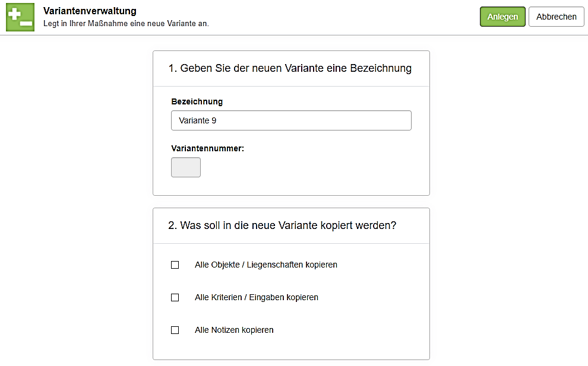Click the grey Variantennummer box
The width and height of the screenshot is (588, 366).
pyautogui.click(x=186, y=167)
